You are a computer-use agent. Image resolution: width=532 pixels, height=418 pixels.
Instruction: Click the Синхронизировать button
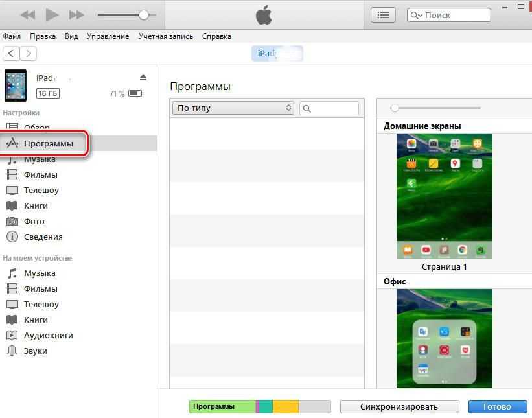(399, 407)
